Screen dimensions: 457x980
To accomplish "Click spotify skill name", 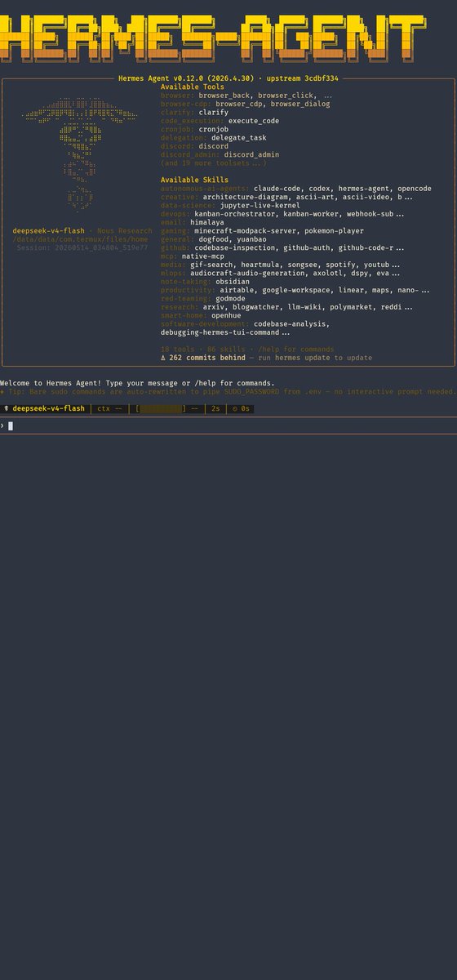I will pos(341,265).
